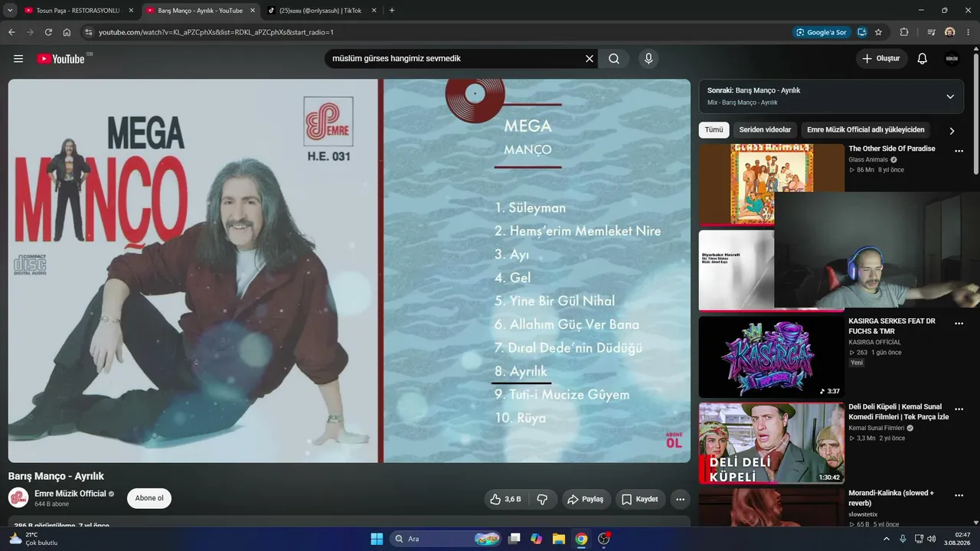Image resolution: width=980 pixels, height=551 pixels.
Task: Start voice search with the microphone
Action: [648, 58]
